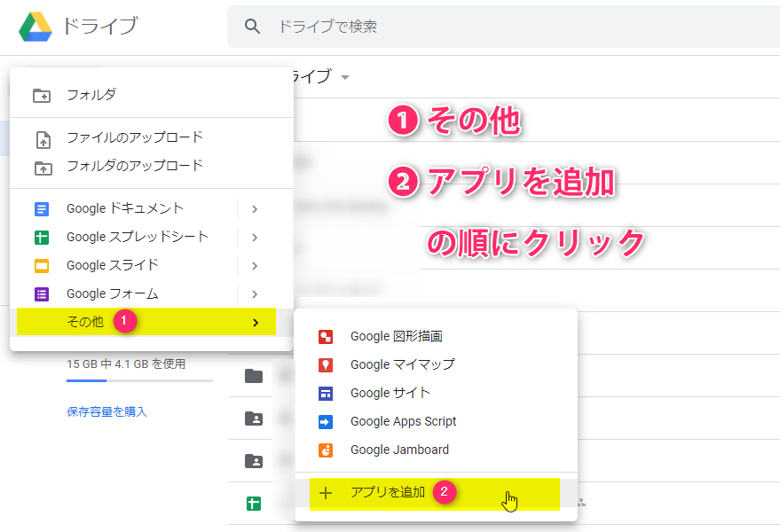Click the file upload icon

point(43,140)
